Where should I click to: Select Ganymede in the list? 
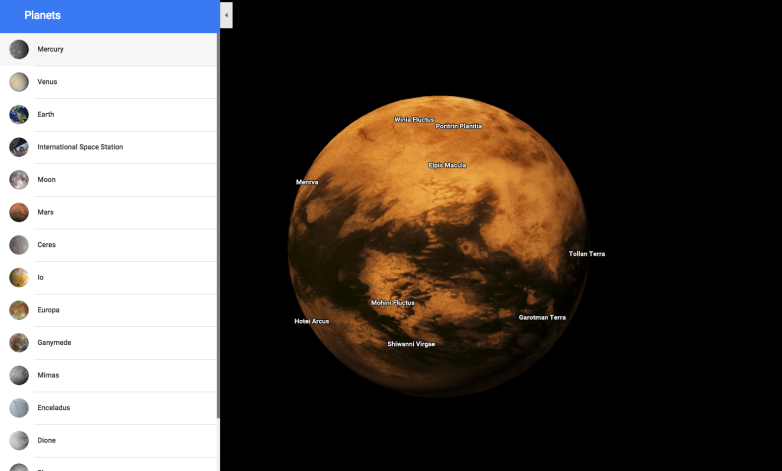click(x=54, y=343)
